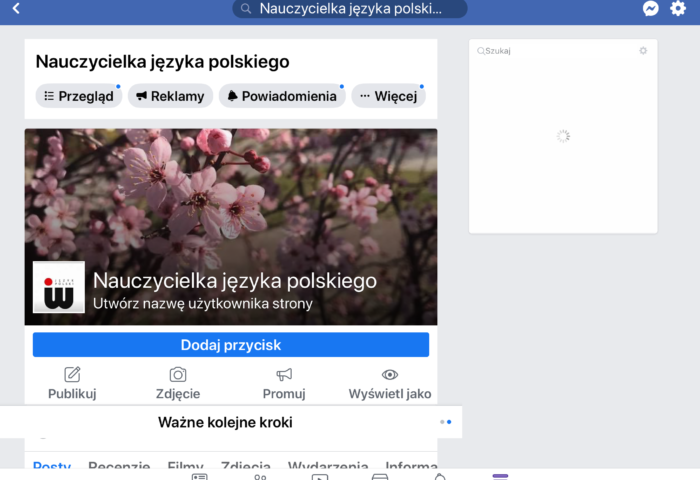Open the Powiadomienia section

(x=281, y=96)
